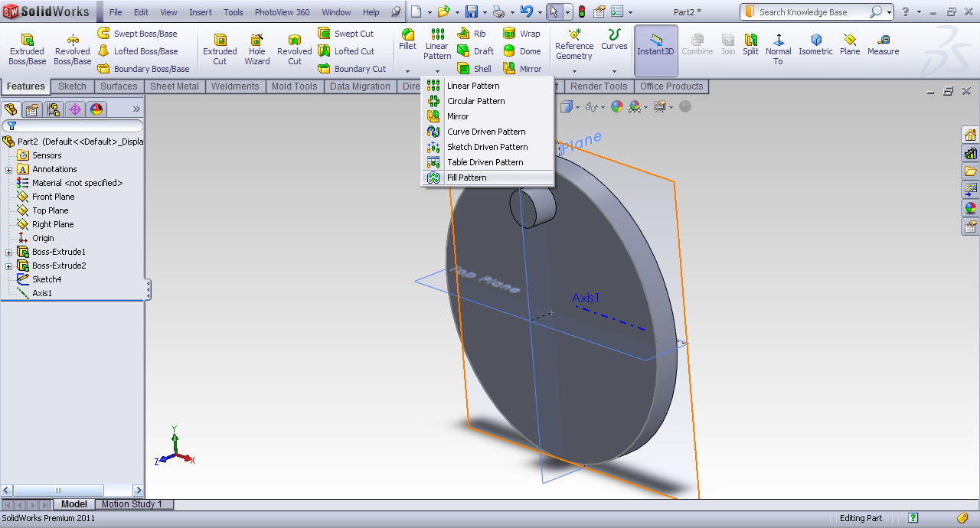Choose the Swept Cut command
Screen dimensions: 980x528
tap(346, 34)
